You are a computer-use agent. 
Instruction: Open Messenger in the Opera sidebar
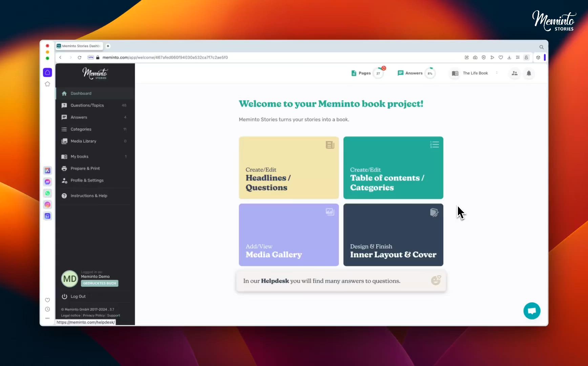[47, 182]
